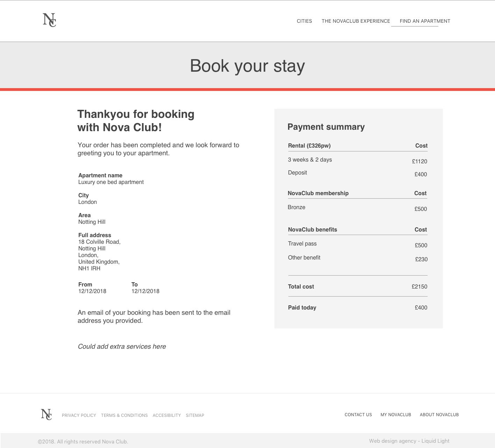
Task: Open the Privacy Policy link
Action: [x=79, y=415]
